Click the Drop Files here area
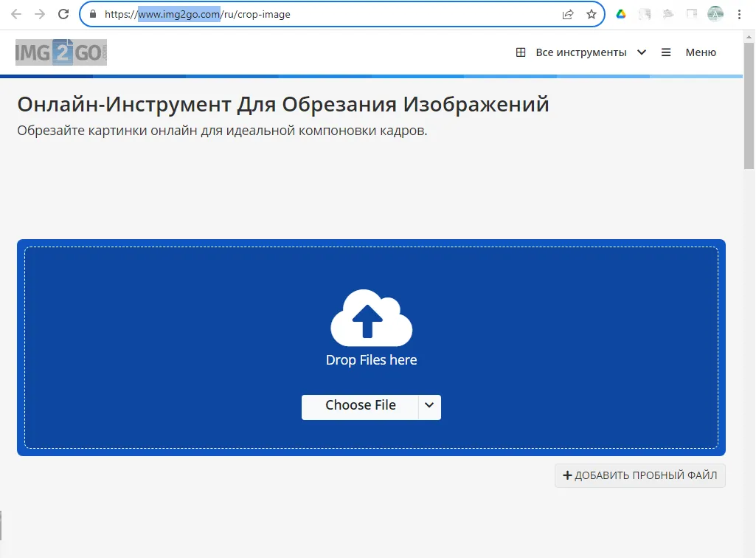Viewport: 756px width, 558px height. click(371, 359)
